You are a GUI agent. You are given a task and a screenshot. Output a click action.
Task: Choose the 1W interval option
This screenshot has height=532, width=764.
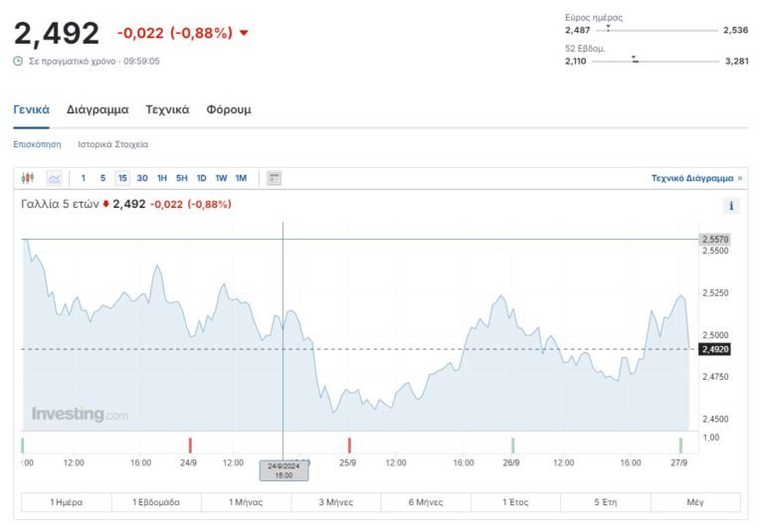[x=221, y=178]
